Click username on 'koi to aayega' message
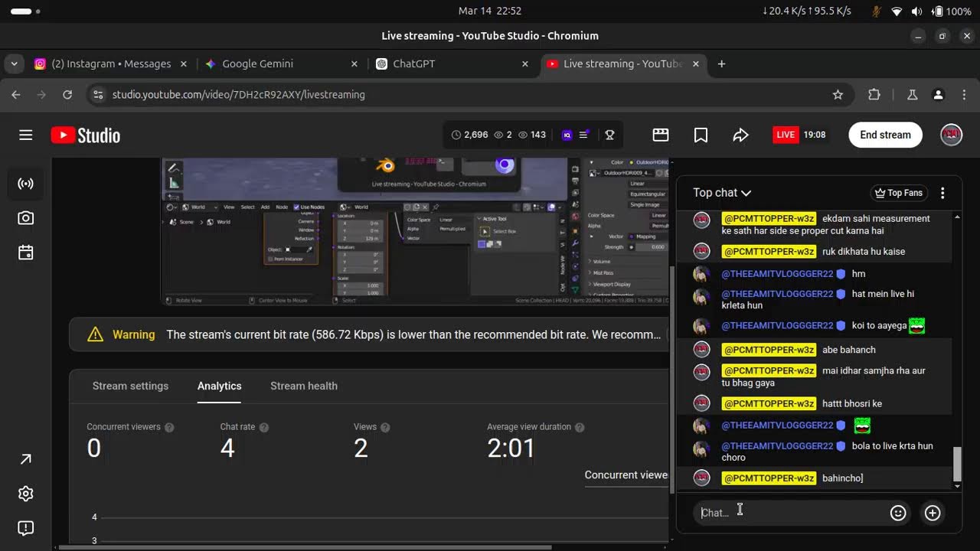Viewport: 980px width, 551px height. tap(777, 326)
